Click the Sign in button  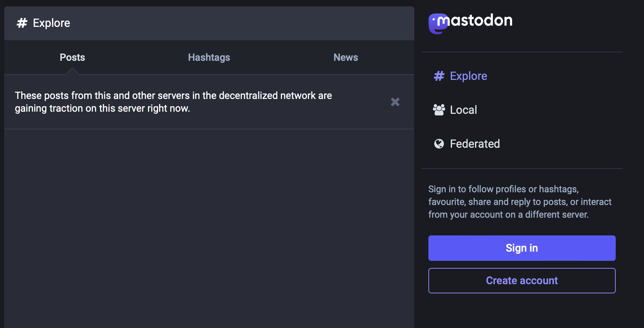522,248
